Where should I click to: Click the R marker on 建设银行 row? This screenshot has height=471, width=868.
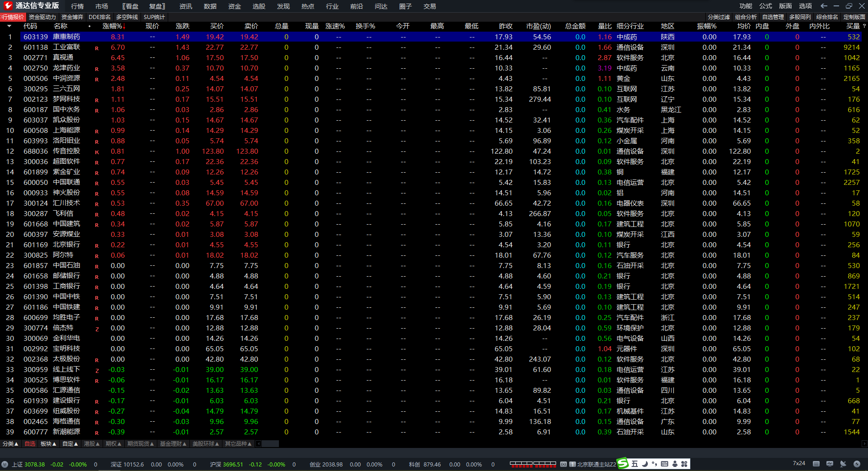(97, 401)
